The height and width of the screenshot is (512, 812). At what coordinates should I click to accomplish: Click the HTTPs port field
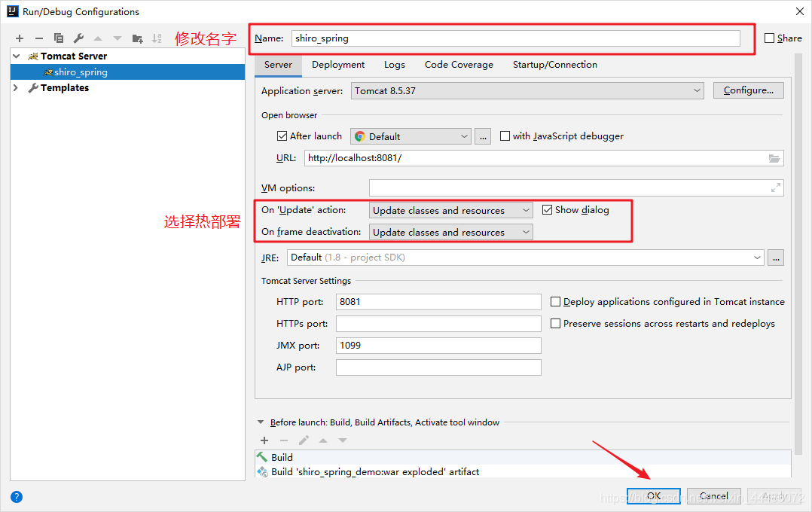coord(438,324)
